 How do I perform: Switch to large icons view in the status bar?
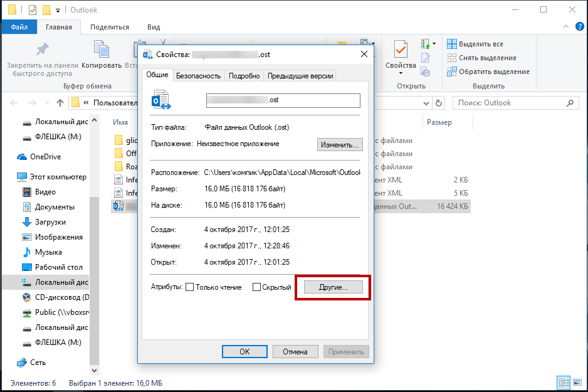(x=577, y=383)
